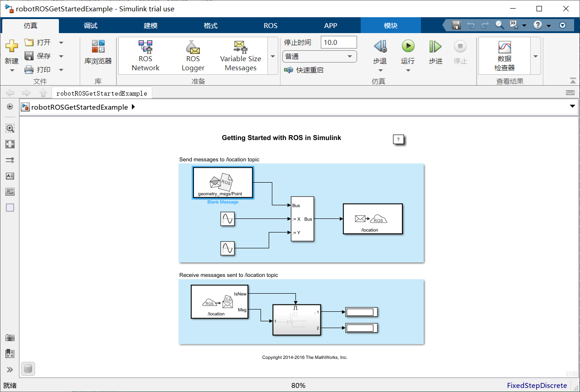The height and width of the screenshot is (392, 580).
Task: Click the Open (打开) button
Action: click(x=38, y=43)
